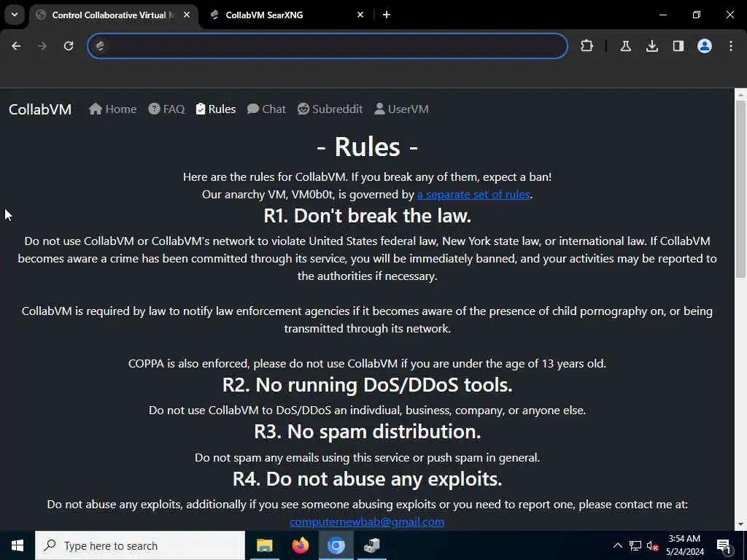Click the page vertical scrollbar thumb

pyautogui.click(x=740, y=189)
